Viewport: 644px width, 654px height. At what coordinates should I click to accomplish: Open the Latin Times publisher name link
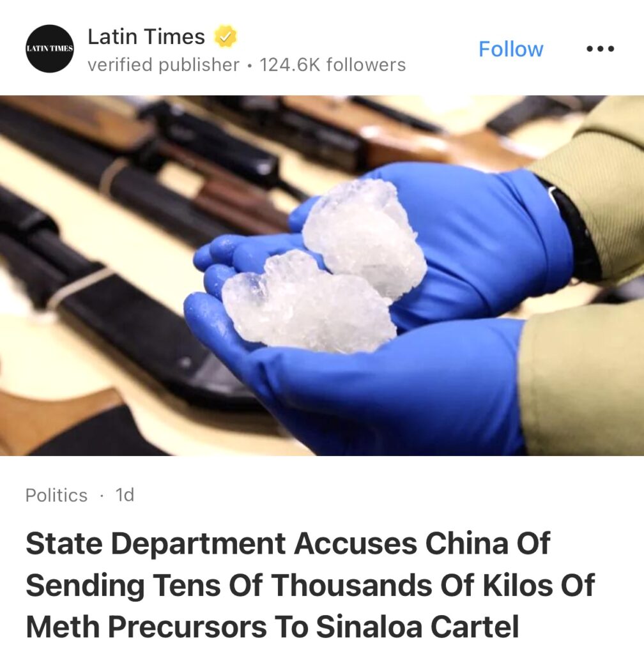[x=146, y=36]
